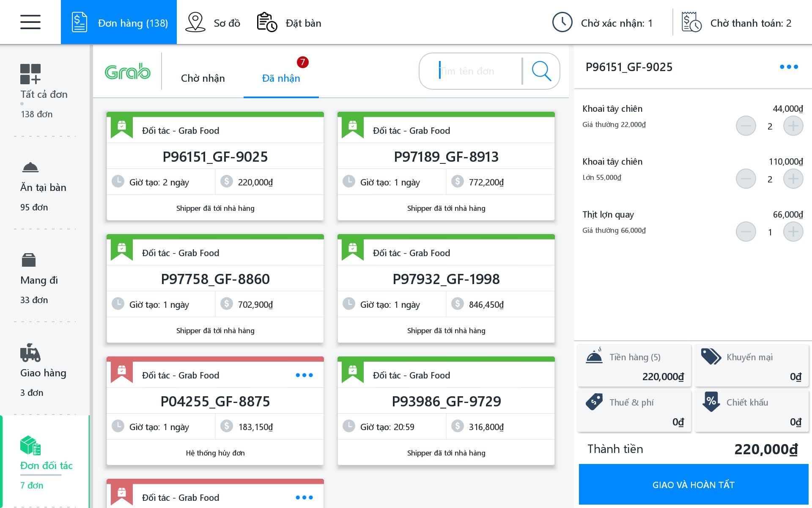Click the search magnifier icon
The image size is (812, 508).
click(x=541, y=71)
